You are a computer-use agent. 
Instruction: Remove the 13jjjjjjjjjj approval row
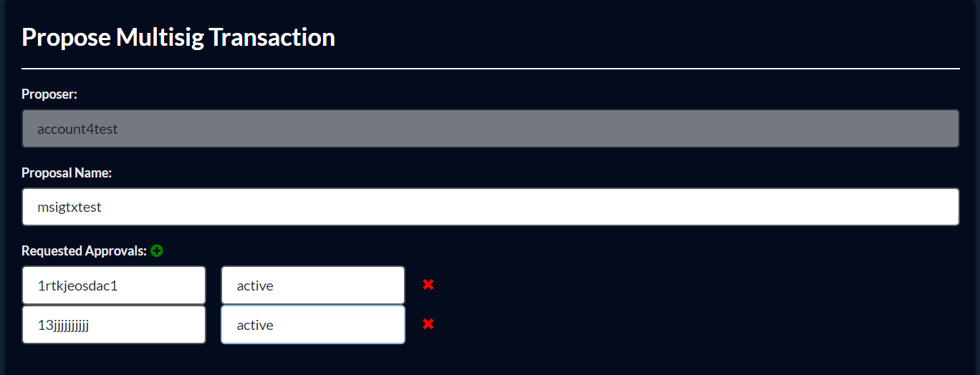[x=428, y=324]
